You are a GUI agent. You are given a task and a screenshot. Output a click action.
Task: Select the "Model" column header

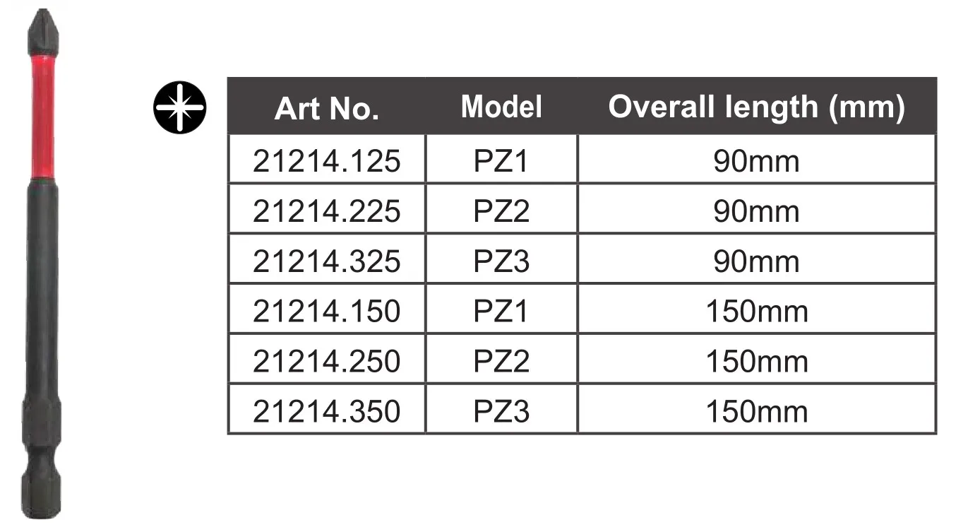501,107
